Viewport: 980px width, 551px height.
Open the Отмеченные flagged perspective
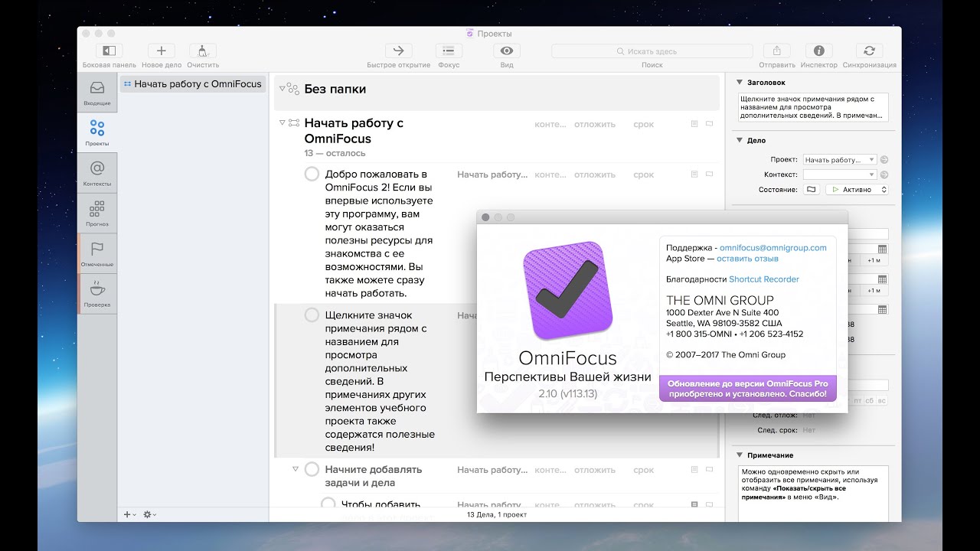(x=97, y=253)
